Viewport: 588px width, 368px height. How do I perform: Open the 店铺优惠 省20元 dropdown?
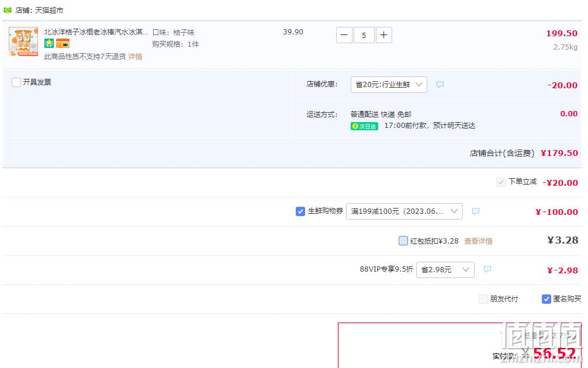click(389, 85)
